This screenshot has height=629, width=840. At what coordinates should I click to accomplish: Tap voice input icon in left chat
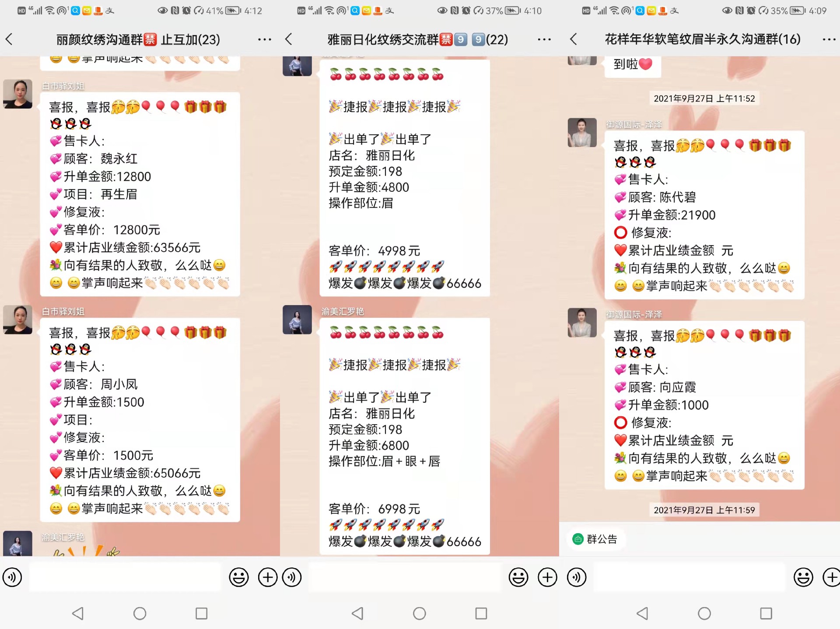tap(12, 577)
